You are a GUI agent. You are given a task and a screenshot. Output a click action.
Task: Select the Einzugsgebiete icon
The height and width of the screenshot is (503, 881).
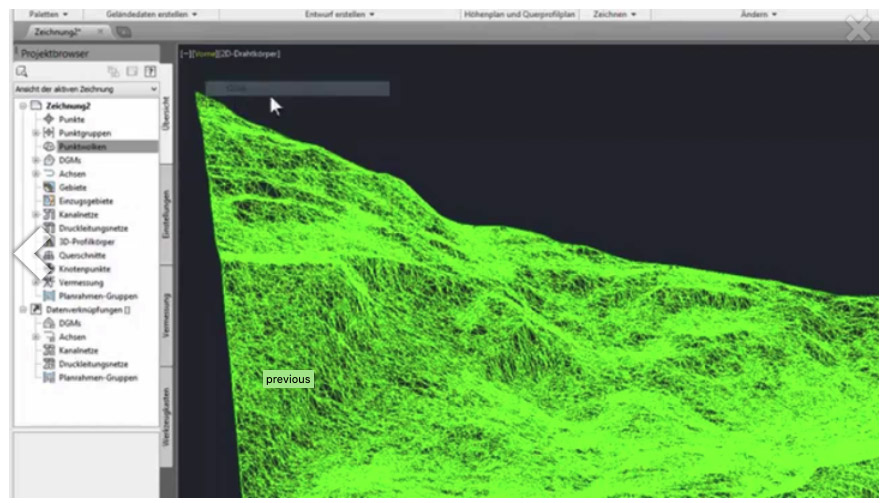[x=49, y=201]
